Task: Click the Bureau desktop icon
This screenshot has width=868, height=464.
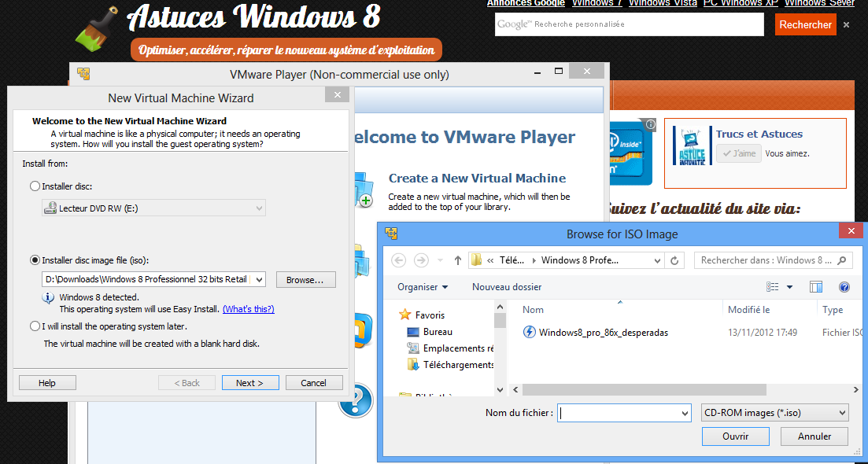Action: (413, 332)
